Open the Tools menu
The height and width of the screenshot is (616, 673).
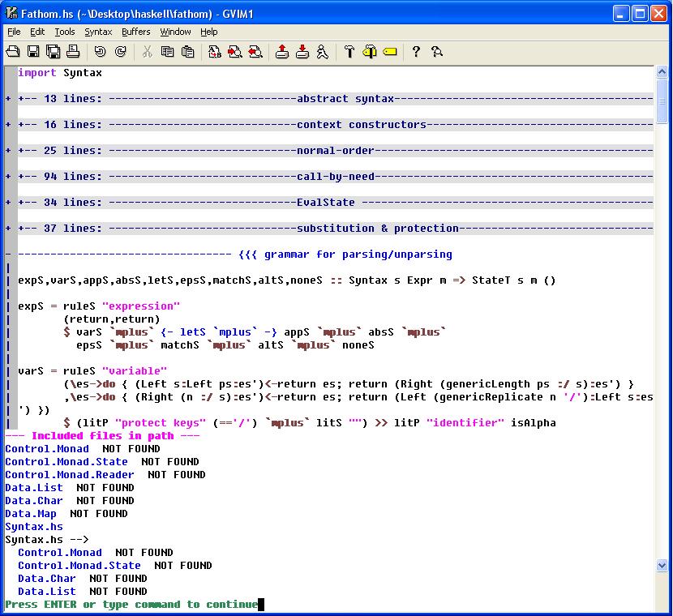pos(64,32)
